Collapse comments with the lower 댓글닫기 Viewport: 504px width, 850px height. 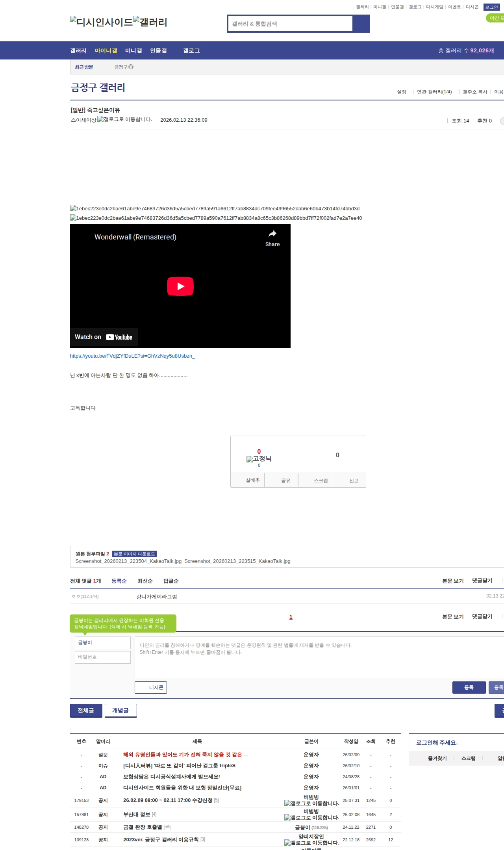482,616
